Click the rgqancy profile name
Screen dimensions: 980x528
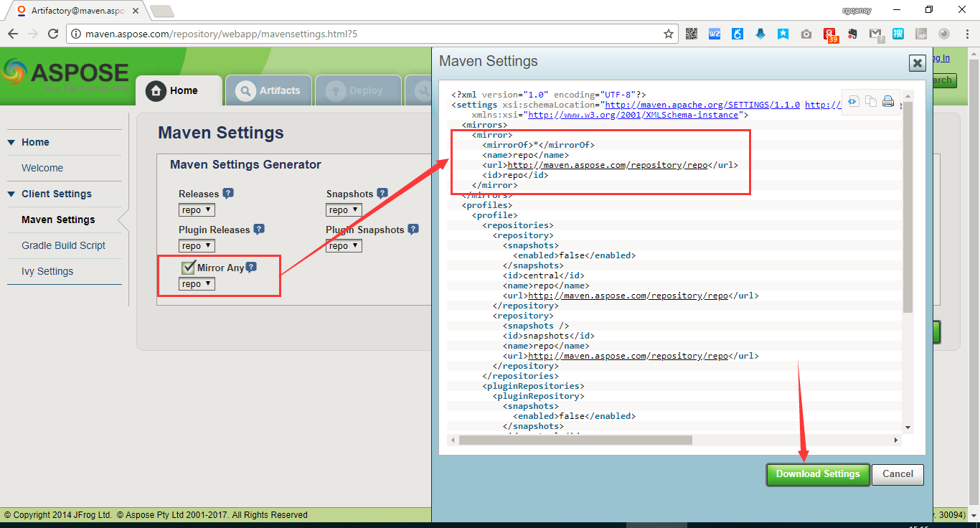click(857, 10)
